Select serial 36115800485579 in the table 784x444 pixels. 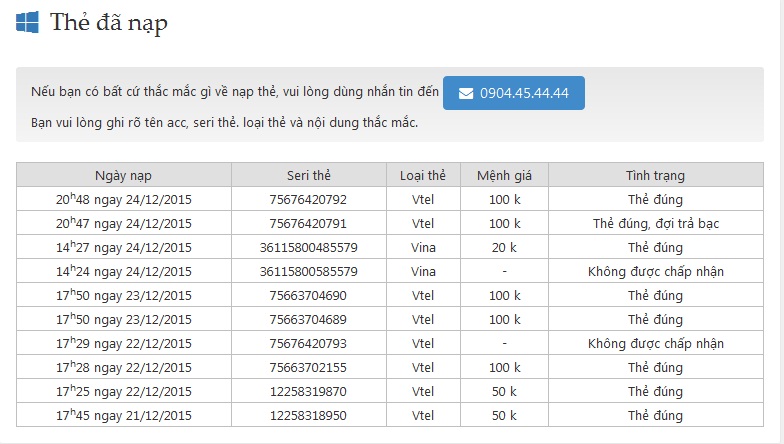308,248
